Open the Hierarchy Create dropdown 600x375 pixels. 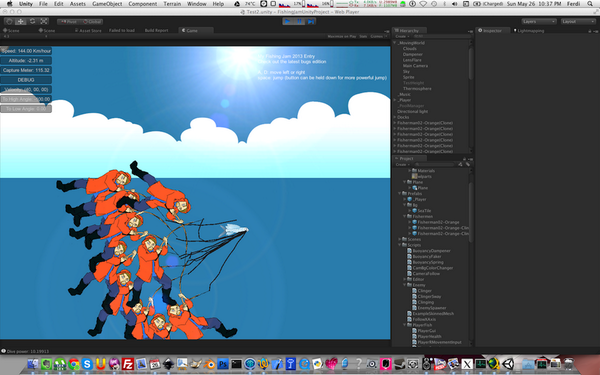click(x=402, y=36)
